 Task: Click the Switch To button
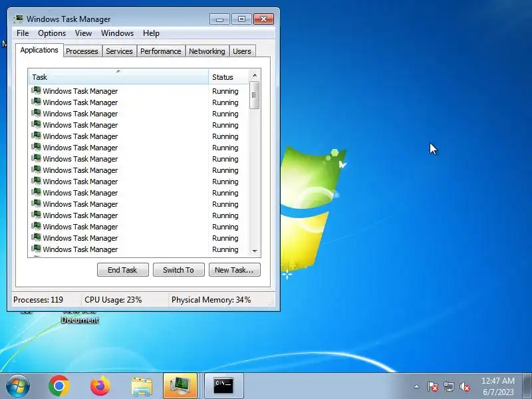point(178,270)
